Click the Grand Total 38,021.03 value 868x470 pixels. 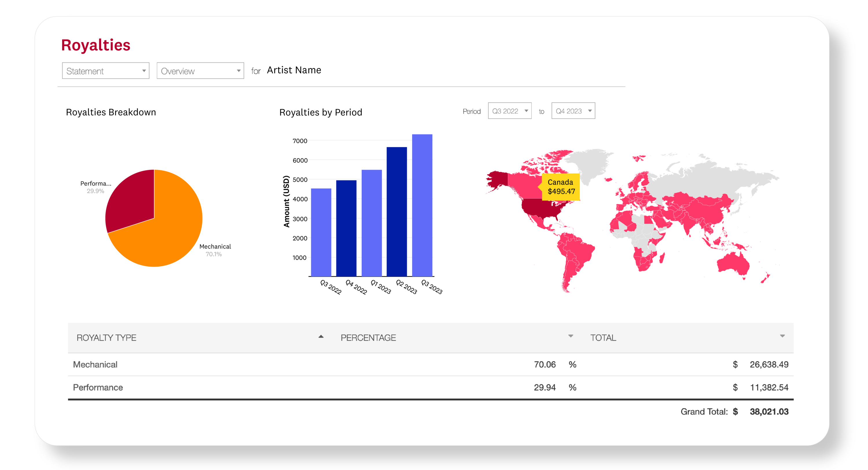click(x=769, y=412)
